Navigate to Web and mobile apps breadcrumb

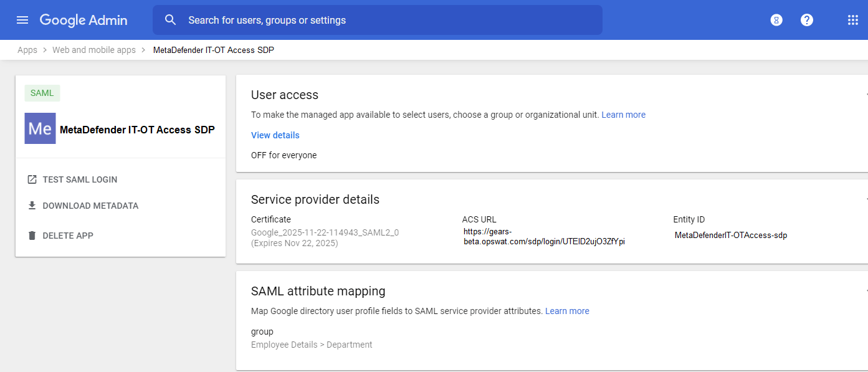94,50
